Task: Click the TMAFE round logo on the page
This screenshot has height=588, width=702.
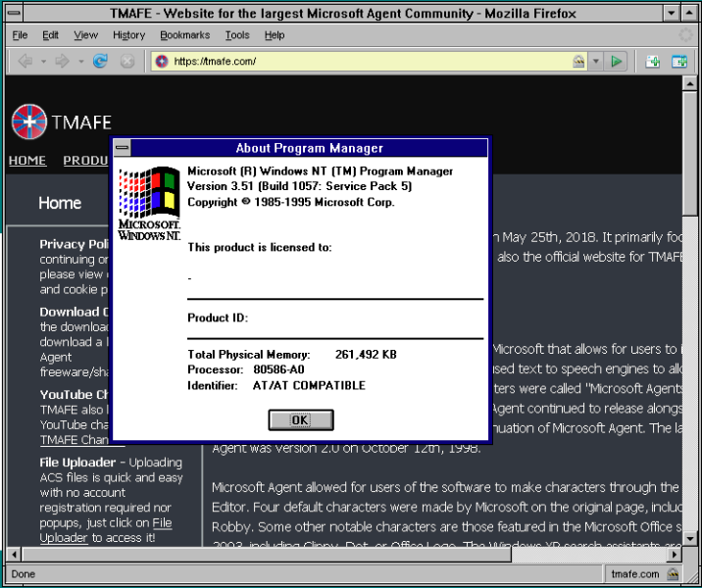Action: coord(29,122)
